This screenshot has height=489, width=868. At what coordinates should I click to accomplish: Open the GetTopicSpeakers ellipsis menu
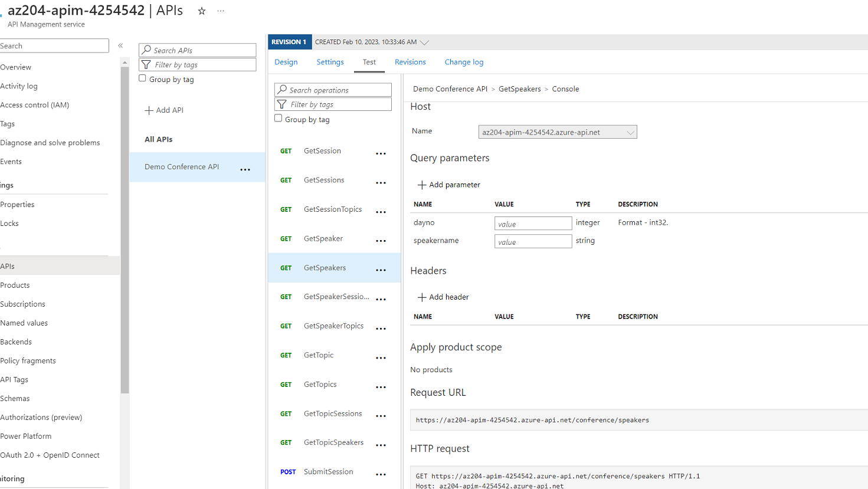[381, 445]
